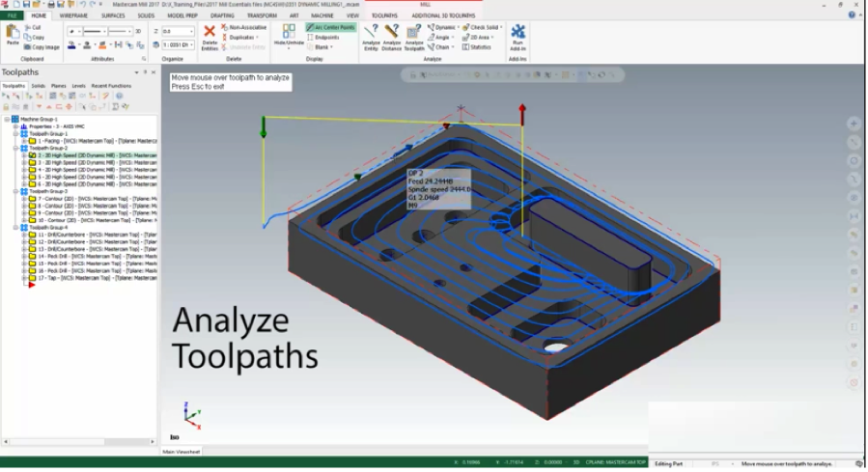Viewport: 868px width, 472px height.
Task: Click the lock icon in Toolpaths toolbar
Action: tap(6, 107)
